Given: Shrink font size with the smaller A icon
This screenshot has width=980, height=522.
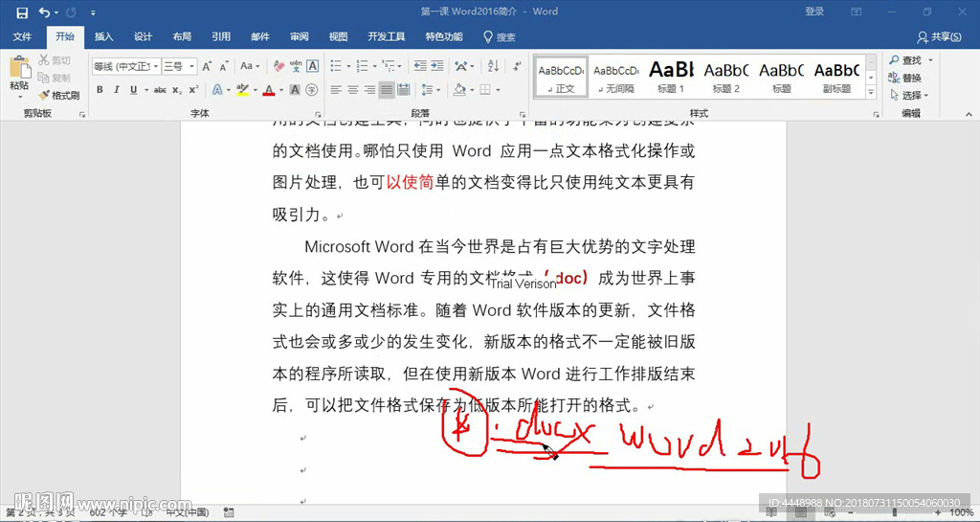Looking at the screenshot, I should pos(225,66).
